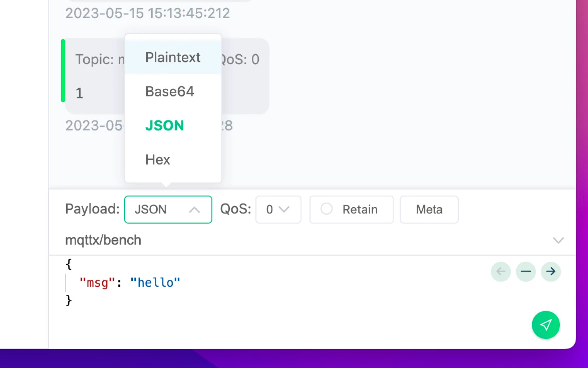Expand the mqttx/bench topic dropdown
The image size is (588, 368).
tap(558, 241)
